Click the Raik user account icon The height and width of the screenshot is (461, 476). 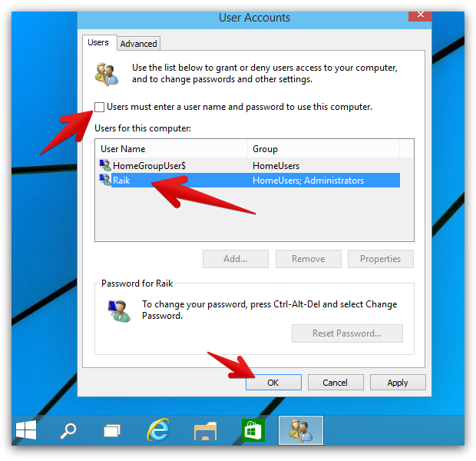point(105,181)
